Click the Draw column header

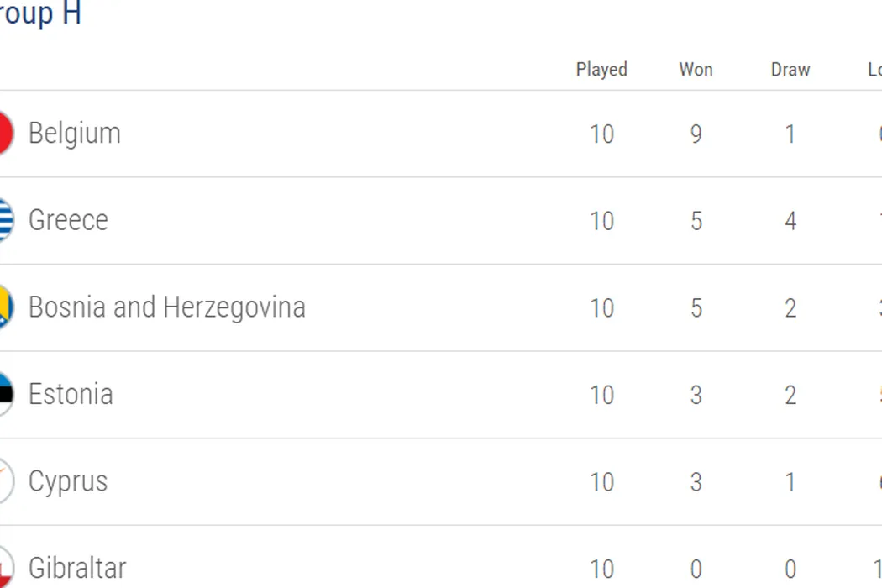tap(790, 70)
